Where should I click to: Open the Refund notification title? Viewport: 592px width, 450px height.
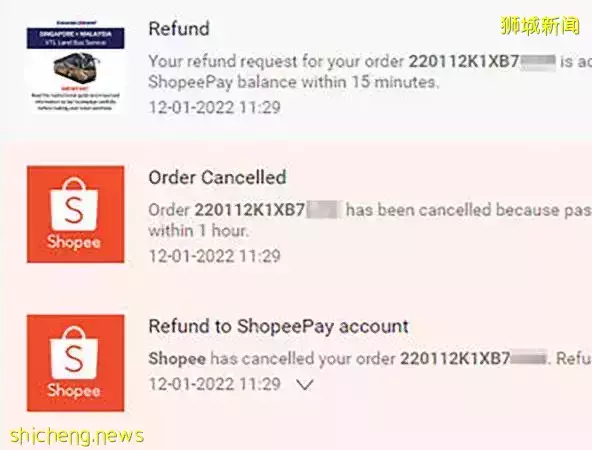(x=179, y=29)
